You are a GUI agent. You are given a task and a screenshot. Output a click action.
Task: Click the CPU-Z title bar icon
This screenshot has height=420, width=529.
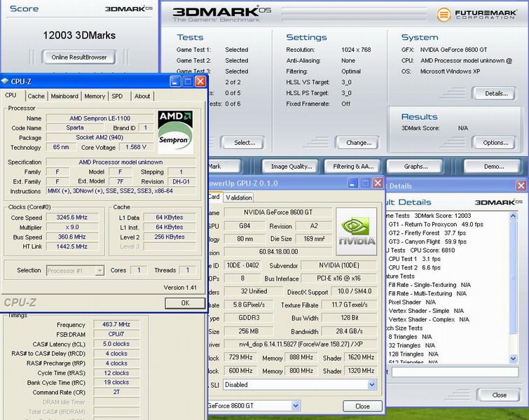coord(5,81)
